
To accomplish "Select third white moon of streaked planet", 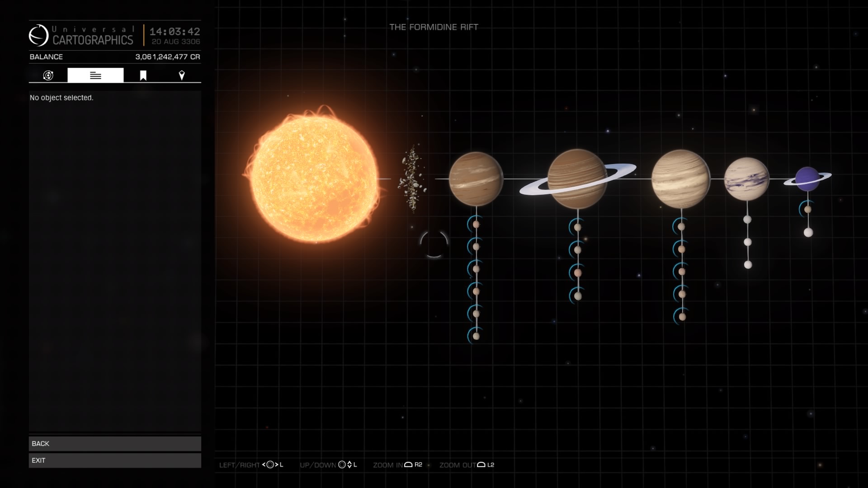I will pyautogui.click(x=748, y=265).
